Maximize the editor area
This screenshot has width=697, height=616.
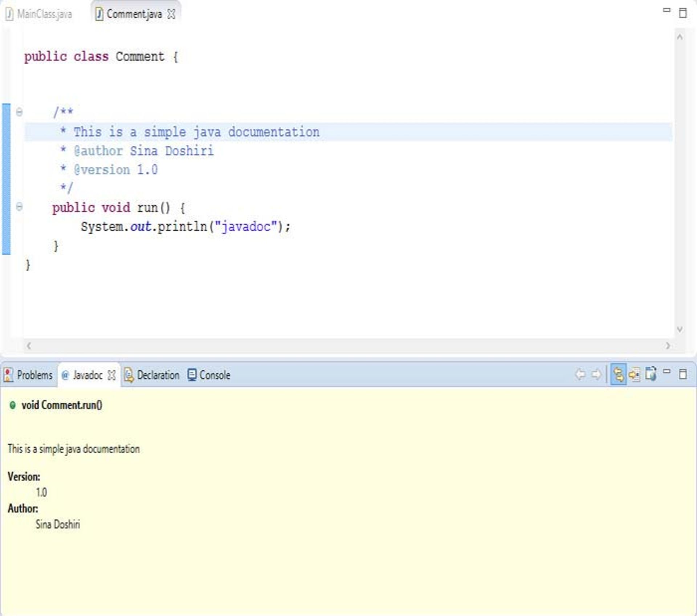pos(683,13)
